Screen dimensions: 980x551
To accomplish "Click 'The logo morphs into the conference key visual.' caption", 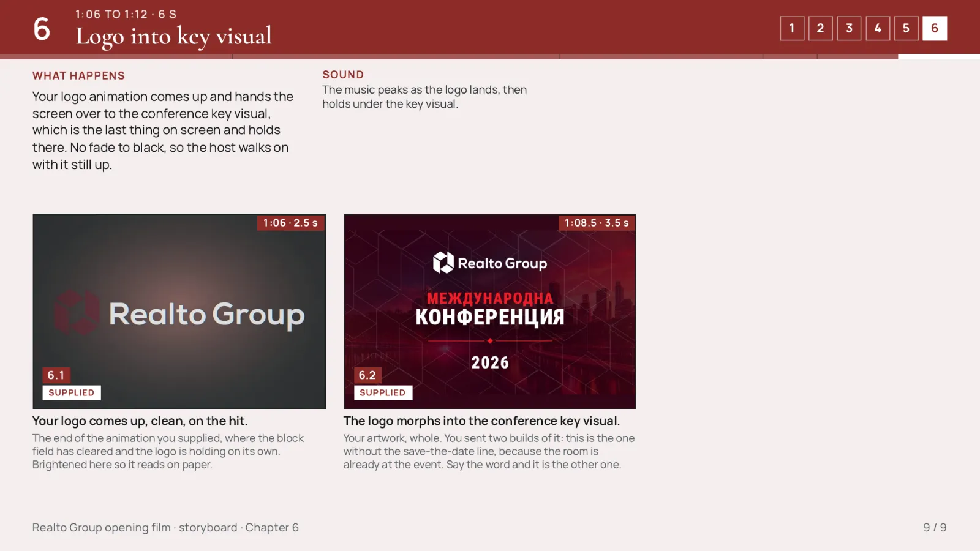I will tap(481, 421).
